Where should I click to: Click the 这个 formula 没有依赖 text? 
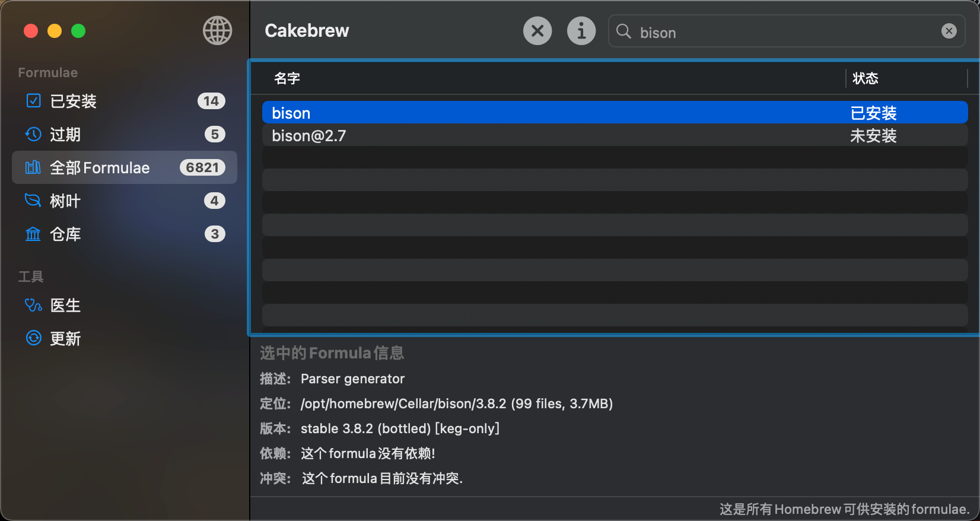click(368, 453)
